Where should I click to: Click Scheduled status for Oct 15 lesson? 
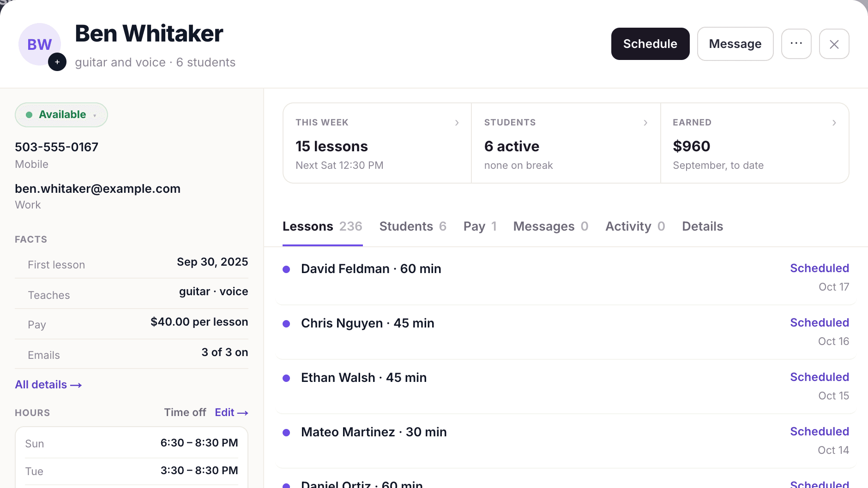click(820, 377)
